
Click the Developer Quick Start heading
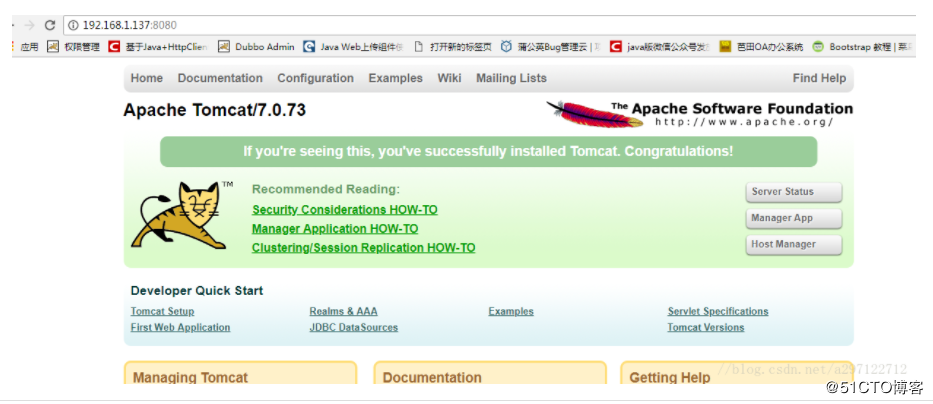coord(197,291)
